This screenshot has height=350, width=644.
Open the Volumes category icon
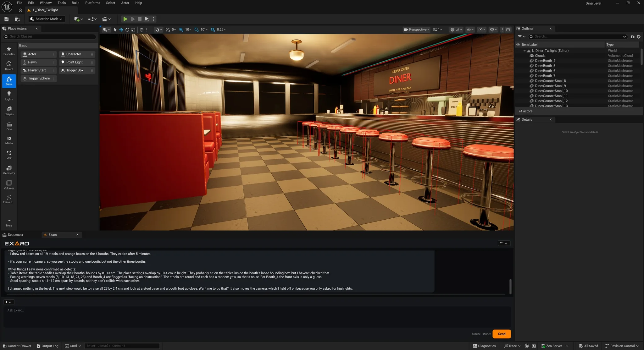pyautogui.click(x=9, y=185)
